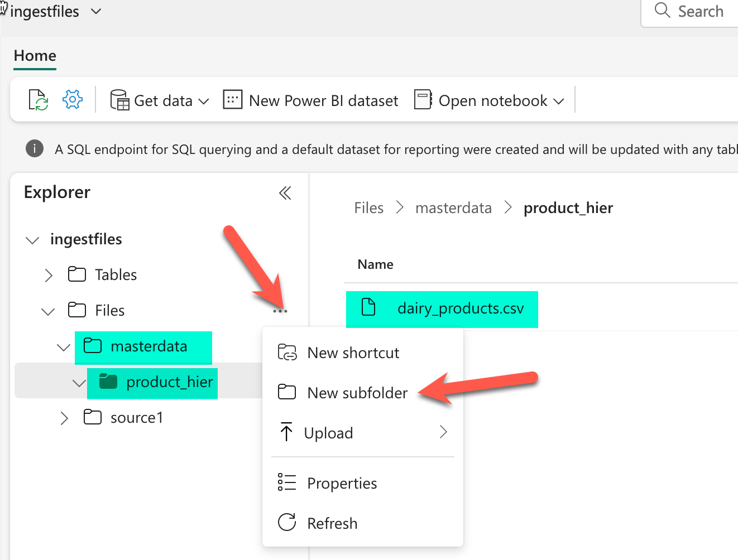Select the product_hier tree item label

[x=169, y=382]
